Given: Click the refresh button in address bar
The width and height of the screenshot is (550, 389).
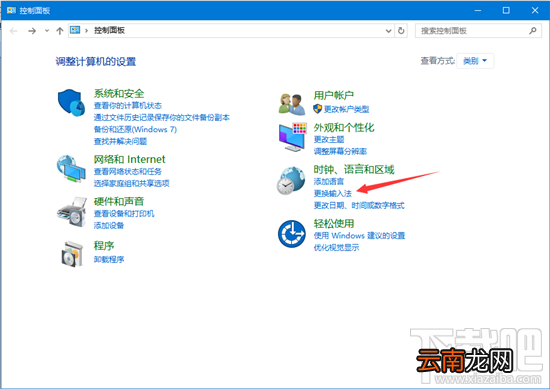Looking at the screenshot, I should tap(401, 31).
